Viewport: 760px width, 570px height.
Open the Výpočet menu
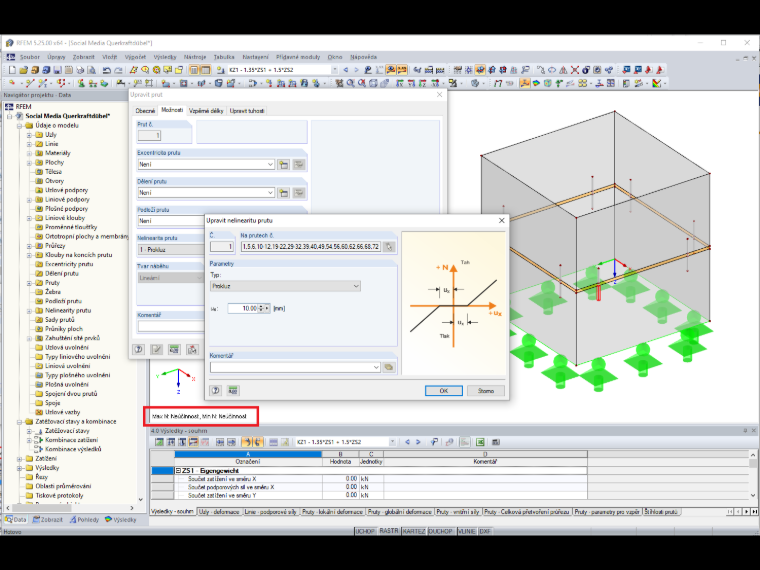[x=135, y=57]
